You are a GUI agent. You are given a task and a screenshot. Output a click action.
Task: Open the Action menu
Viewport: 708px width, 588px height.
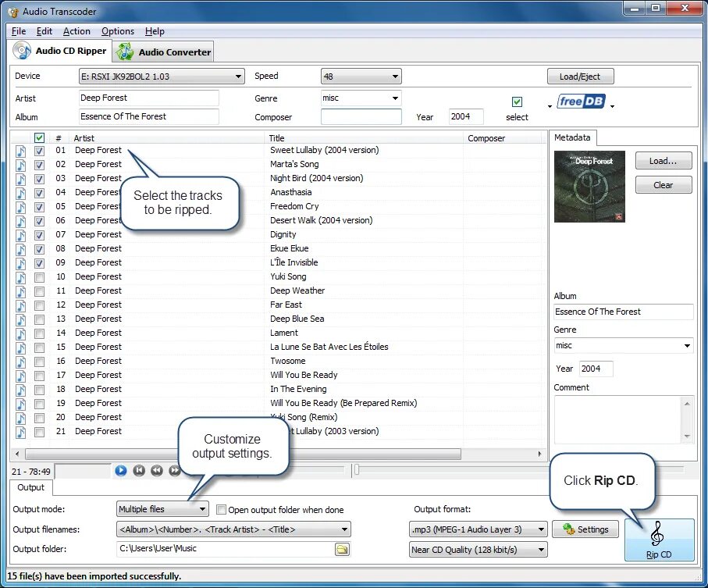(x=76, y=31)
